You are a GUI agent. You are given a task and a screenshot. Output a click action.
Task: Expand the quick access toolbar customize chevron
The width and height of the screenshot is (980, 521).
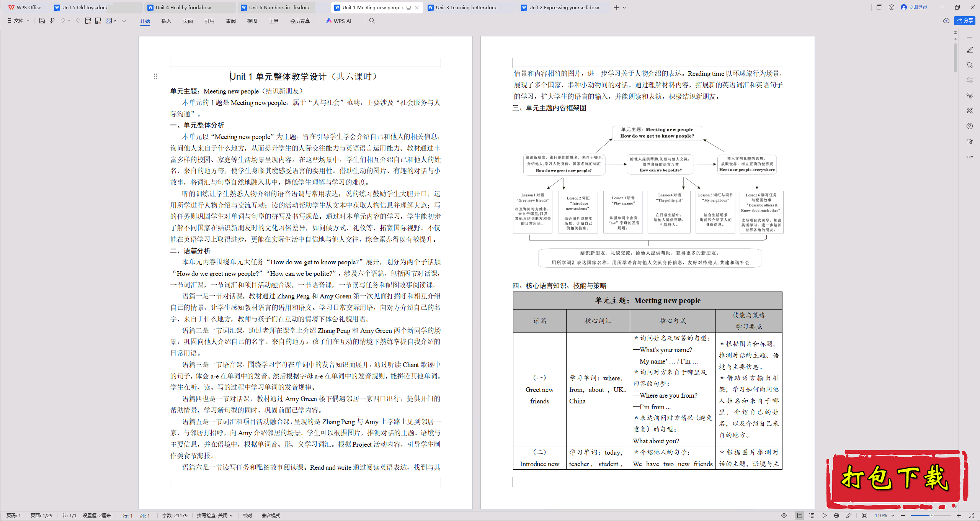(124, 21)
